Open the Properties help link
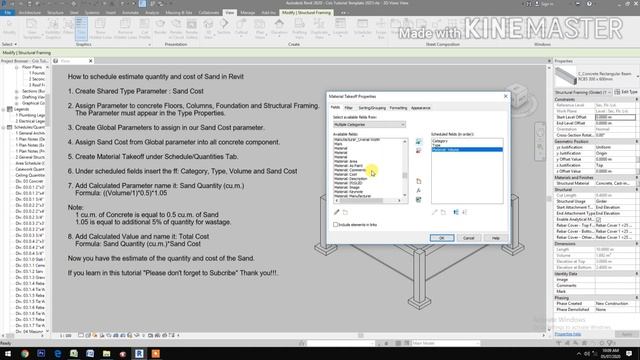640x360 pixels. click(x=568, y=334)
